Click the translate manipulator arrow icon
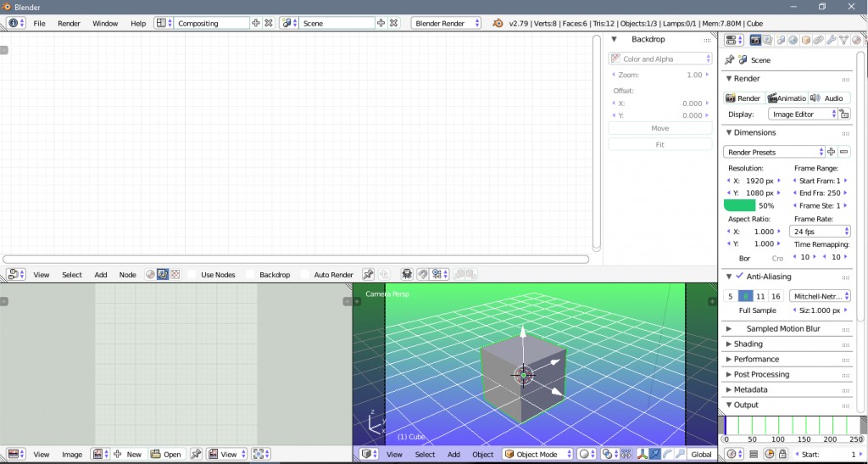 click(656, 454)
